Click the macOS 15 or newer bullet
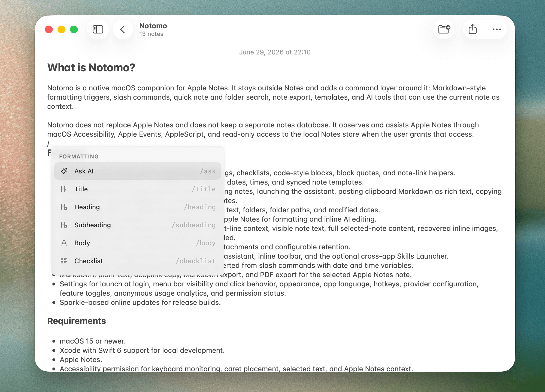This screenshot has height=392, width=545. [x=93, y=341]
